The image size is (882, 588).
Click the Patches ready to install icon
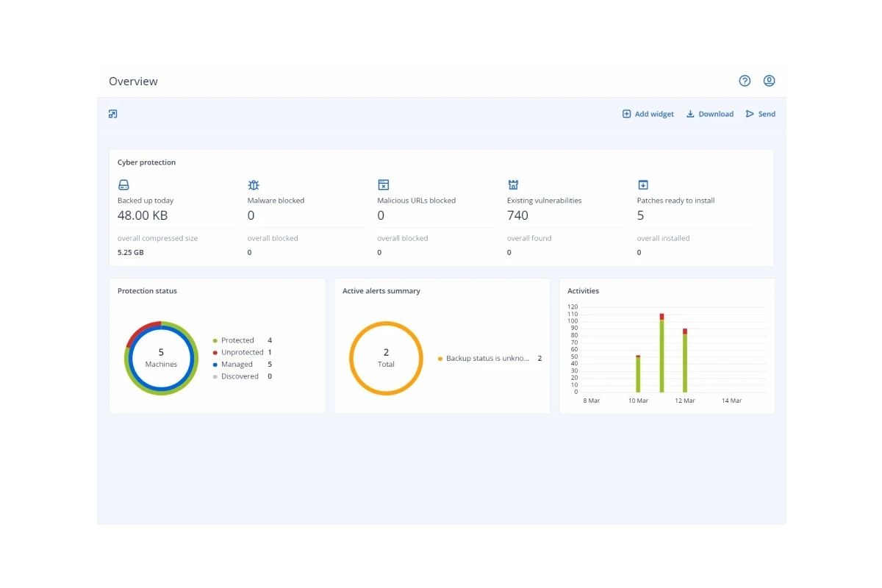643,185
